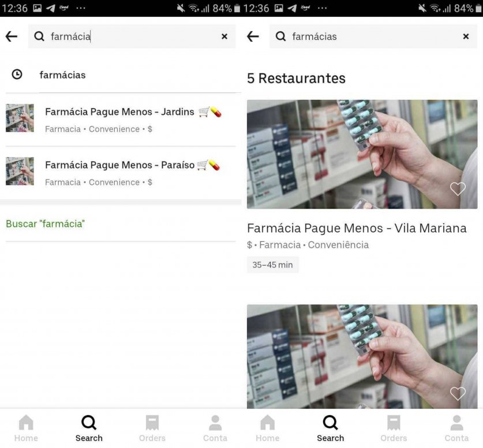Select Search tab on right screen
The width and height of the screenshot is (483, 448).
point(331,428)
